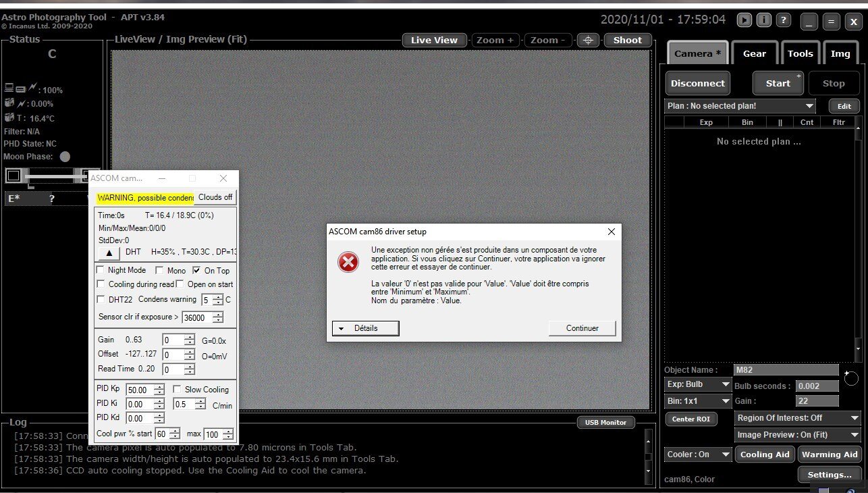The height and width of the screenshot is (493, 868).
Task: Open the Bin: 1x1 dropdown
Action: pyautogui.click(x=698, y=401)
